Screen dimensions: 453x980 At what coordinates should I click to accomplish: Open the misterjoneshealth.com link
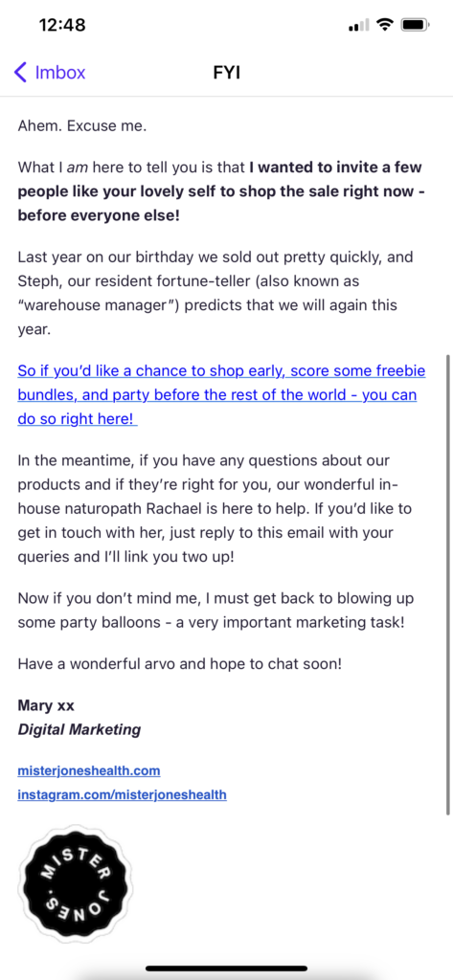click(89, 770)
